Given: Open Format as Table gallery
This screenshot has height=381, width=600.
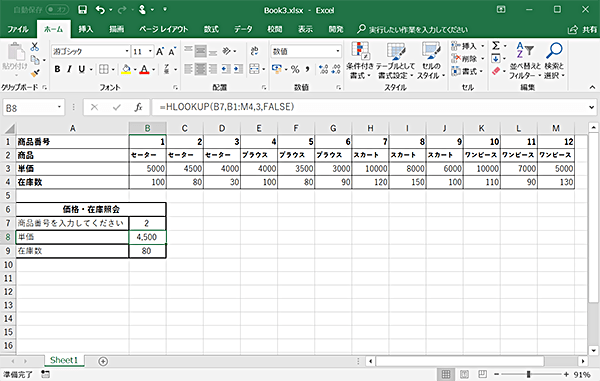Looking at the screenshot, I should [396, 60].
